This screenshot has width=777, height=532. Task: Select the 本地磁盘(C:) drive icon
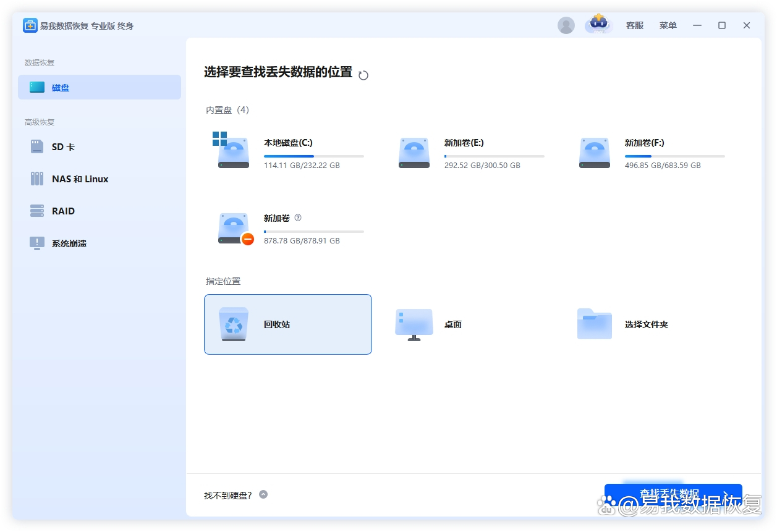pos(232,150)
